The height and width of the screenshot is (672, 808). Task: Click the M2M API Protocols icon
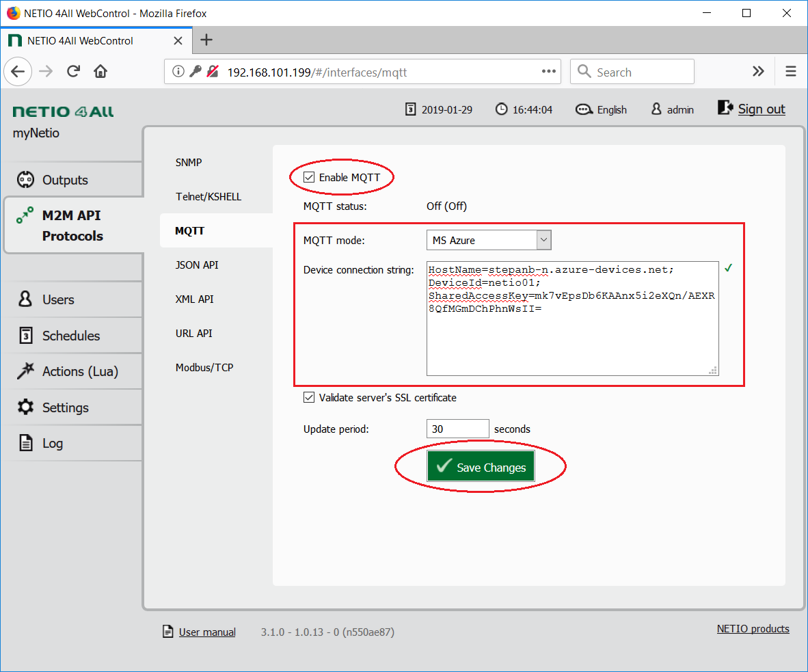click(25, 215)
